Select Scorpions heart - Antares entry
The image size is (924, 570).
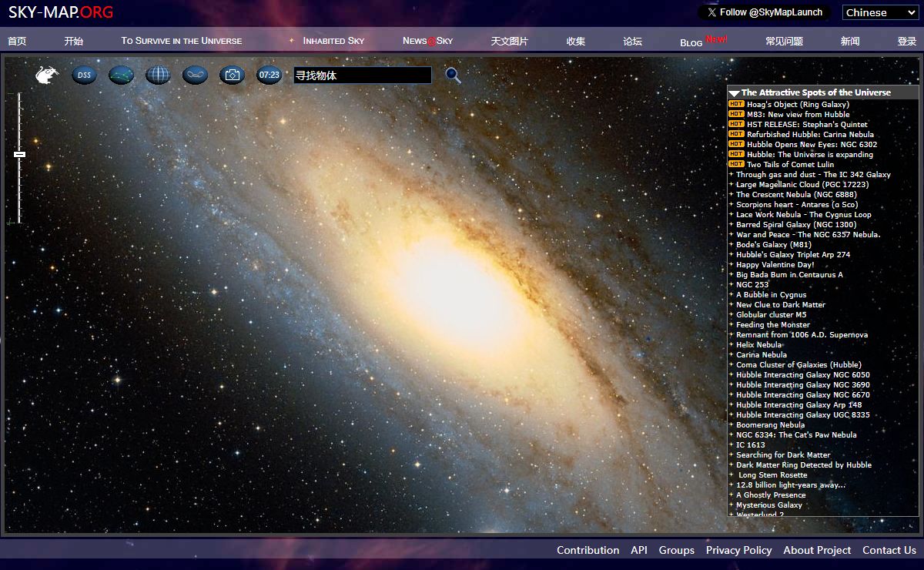(797, 204)
